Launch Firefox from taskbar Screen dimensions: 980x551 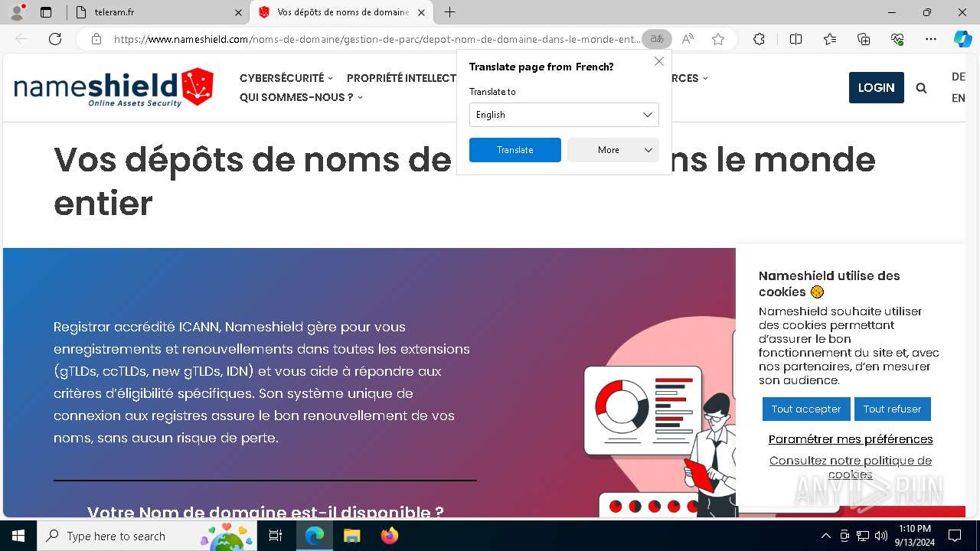click(389, 536)
